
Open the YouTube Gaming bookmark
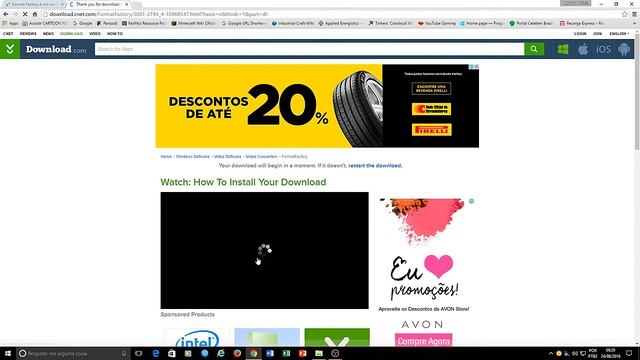(x=437, y=23)
